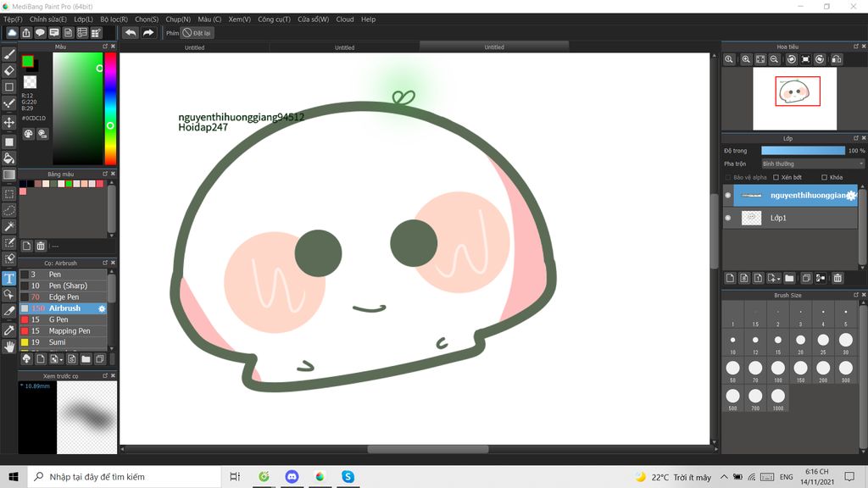The width and height of the screenshot is (868, 488).
Task: Delete layer with trash icon in the Lớp panel
Action: tap(837, 278)
